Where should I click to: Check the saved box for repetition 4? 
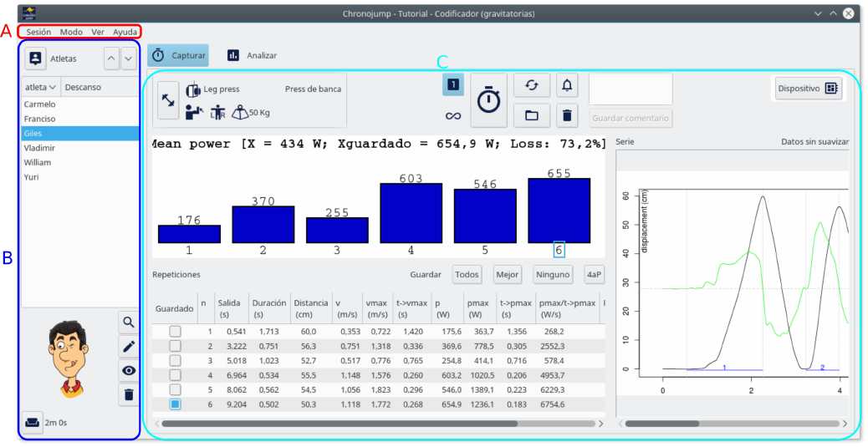[175, 375]
